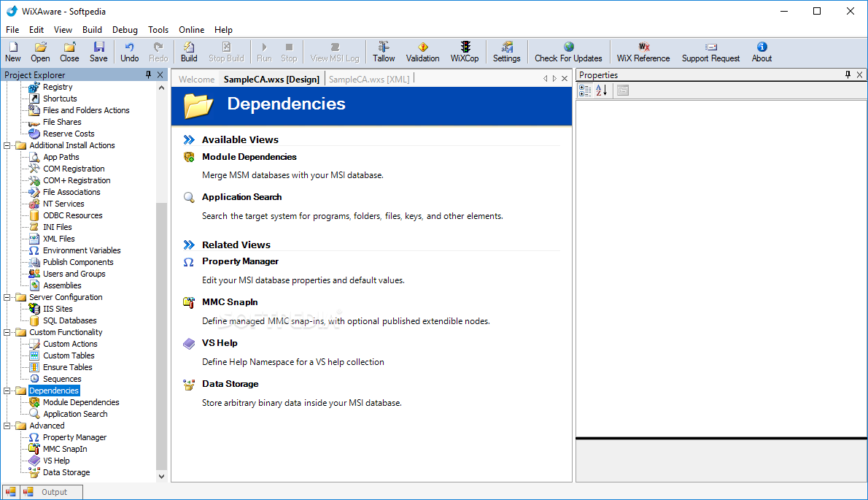
Task: Open Application Search view link
Action: [x=242, y=197]
